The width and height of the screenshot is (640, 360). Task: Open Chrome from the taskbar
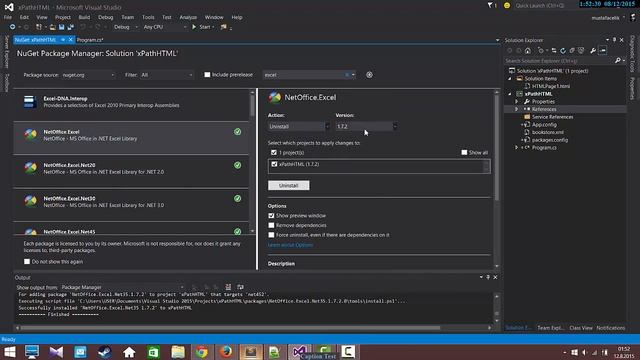pyautogui.click(x=202, y=352)
